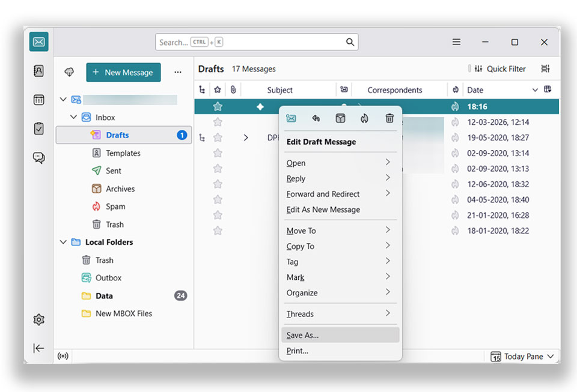Open folder pane options ellipsis
This screenshot has height=392, width=577.
click(x=178, y=72)
